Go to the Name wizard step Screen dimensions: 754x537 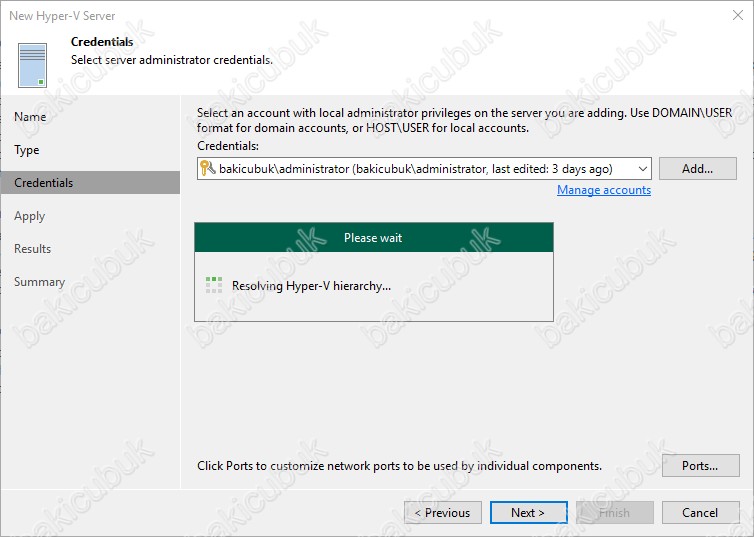click(30, 117)
